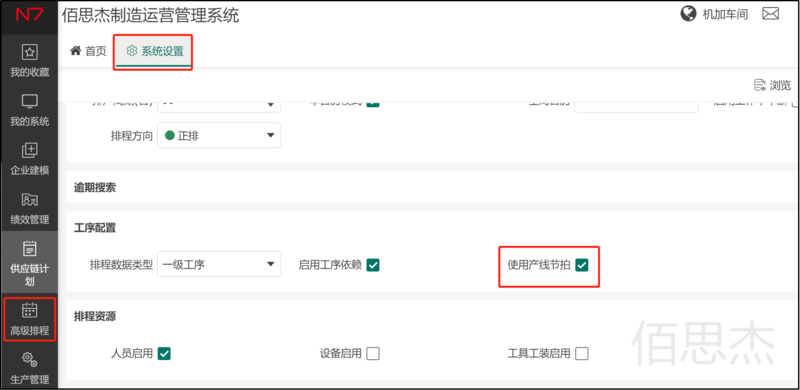800x390 pixels.
Task: Click the 工序配置 section header
Action: click(95, 228)
